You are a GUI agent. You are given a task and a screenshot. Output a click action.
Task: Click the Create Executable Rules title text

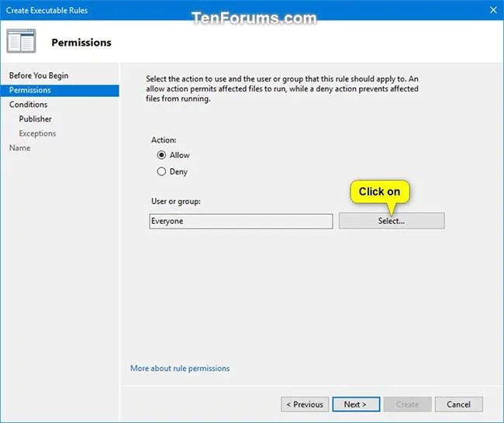point(47,10)
